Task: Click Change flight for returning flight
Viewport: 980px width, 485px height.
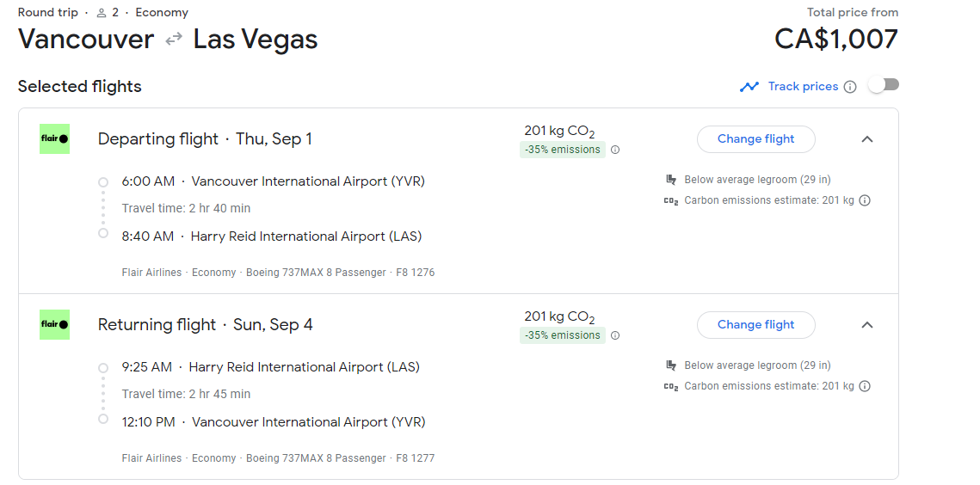Action: (755, 325)
